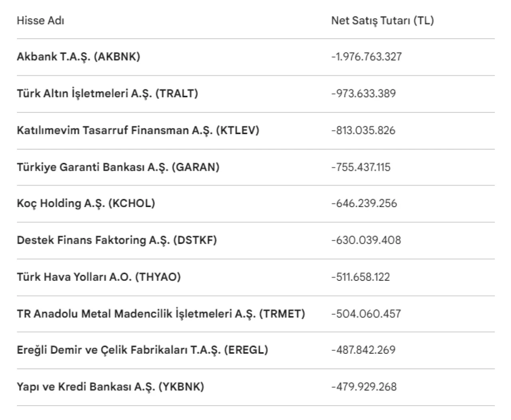Click the GARAN amount -755.437.115
511x420 pixels.
pyautogui.click(x=360, y=167)
